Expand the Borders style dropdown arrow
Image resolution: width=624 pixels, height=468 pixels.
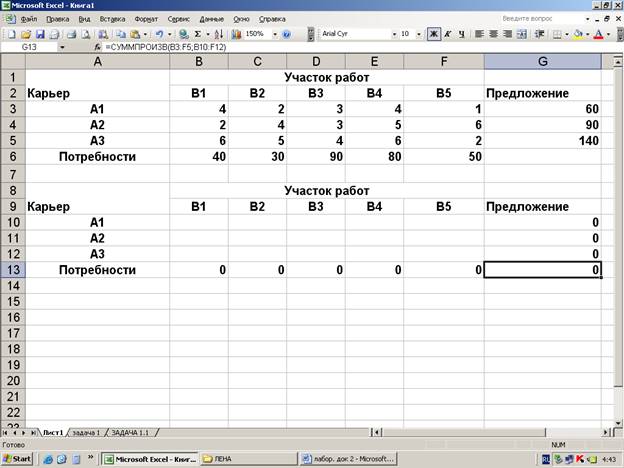coord(567,35)
